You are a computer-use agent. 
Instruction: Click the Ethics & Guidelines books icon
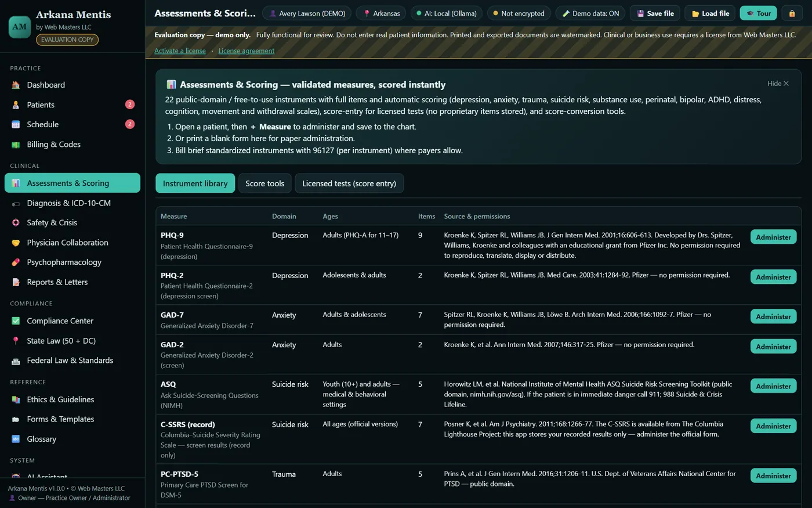pos(16,399)
